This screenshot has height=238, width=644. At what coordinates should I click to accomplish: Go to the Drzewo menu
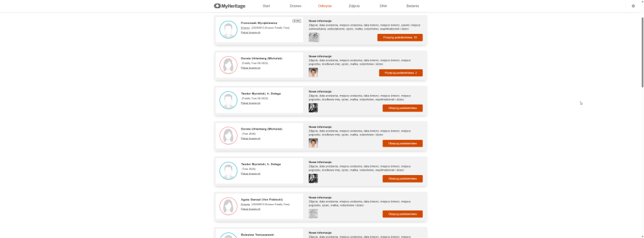pos(296,6)
